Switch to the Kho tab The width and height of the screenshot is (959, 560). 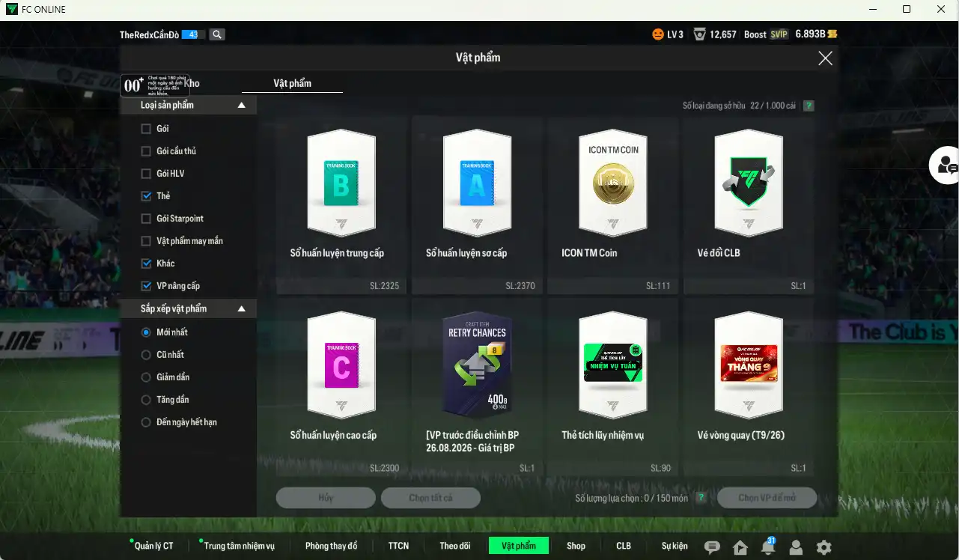tap(192, 83)
